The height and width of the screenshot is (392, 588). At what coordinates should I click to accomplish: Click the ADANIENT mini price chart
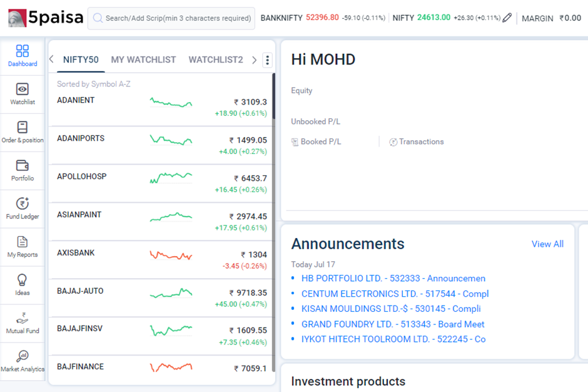click(x=171, y=103)
